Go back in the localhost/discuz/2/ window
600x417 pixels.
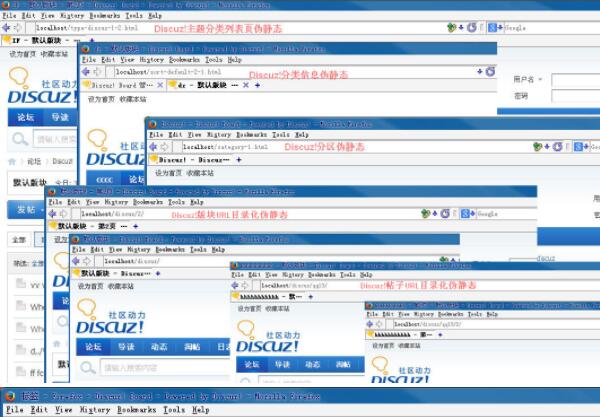click(52, 213)
